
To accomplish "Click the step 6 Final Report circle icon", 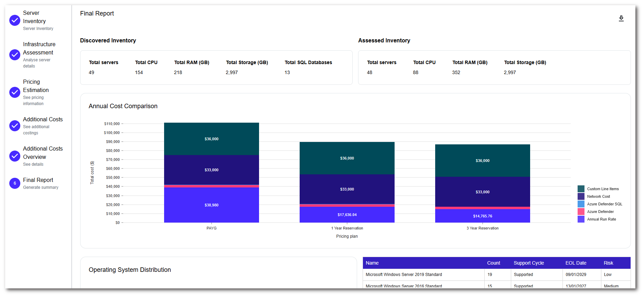I will pos(15,183).
